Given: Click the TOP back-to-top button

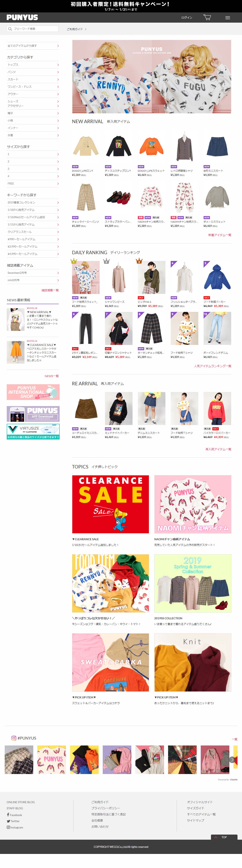Looking at the screenshot, I should [x=224, y=837].
